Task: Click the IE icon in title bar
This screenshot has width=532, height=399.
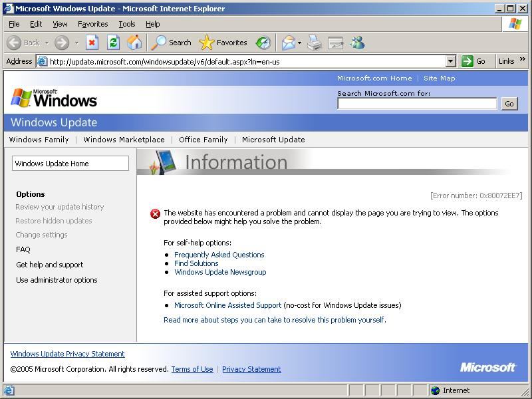Action: 9,8
